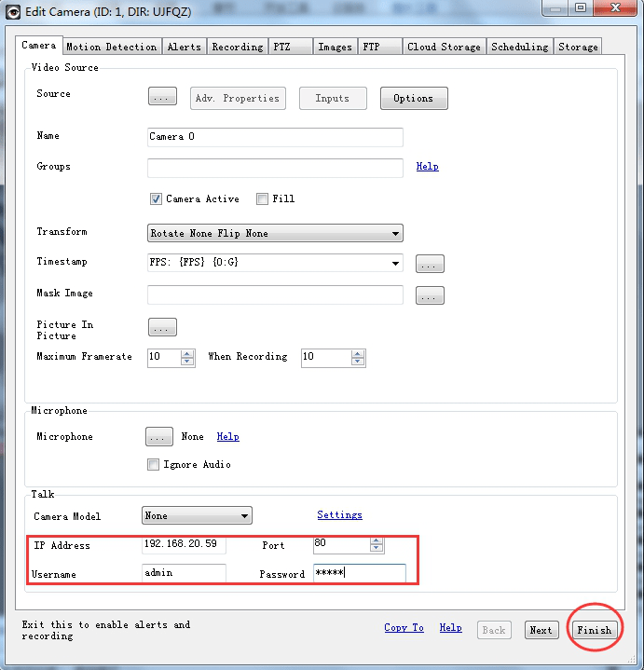Click the Settings link in Talk section

click(x=339, y=515)
